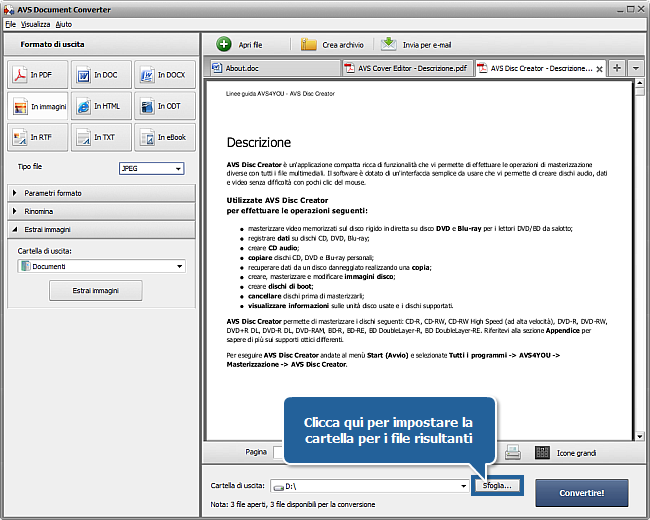Click the preview scrollbar up arrow
The image size is (650, 520).
click(x=639, y=83)
